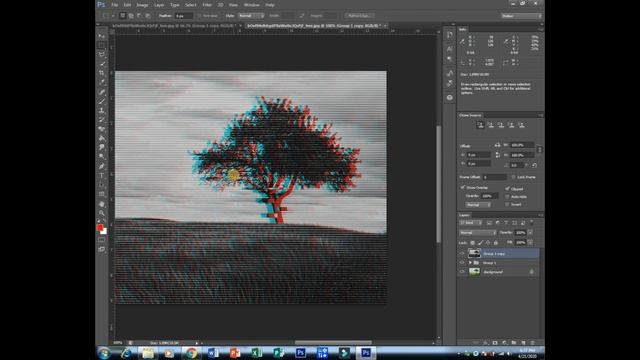Image resolution: width=640 pixels, height=360 pixels.
Task: Click Refine Edge button
Action: pyautogui.click(x=360, y=16)
